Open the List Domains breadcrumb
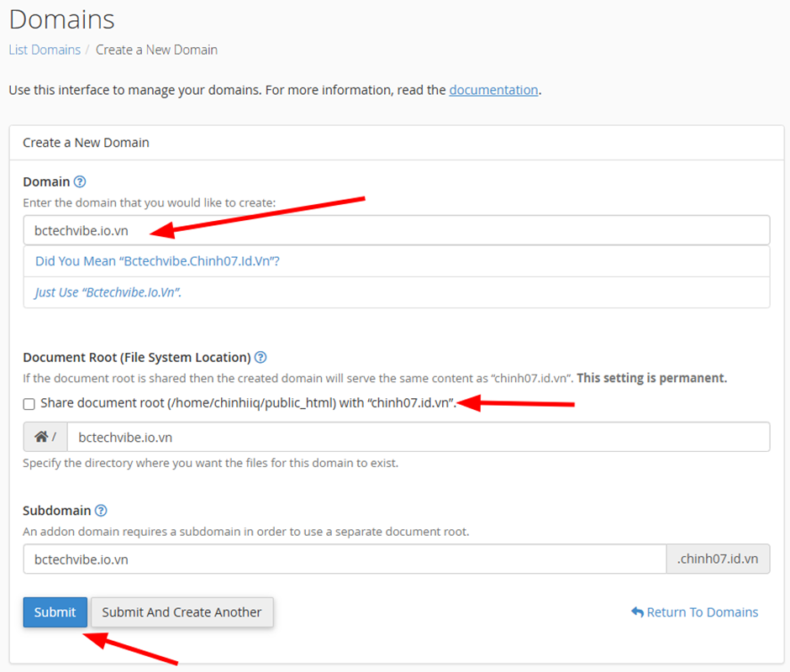The image size is (790, 672). pyautogui.click(x=45, y=50)
